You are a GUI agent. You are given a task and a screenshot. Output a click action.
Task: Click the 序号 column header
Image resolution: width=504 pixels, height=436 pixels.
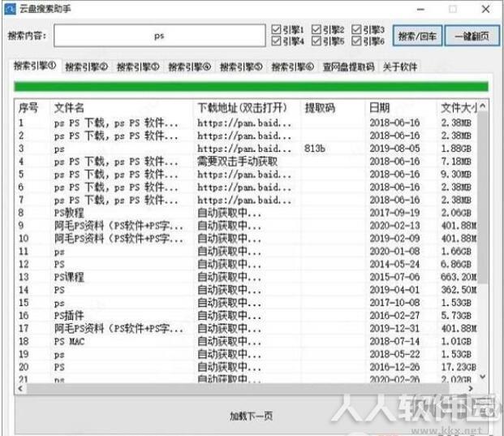[x=28, y=108]
